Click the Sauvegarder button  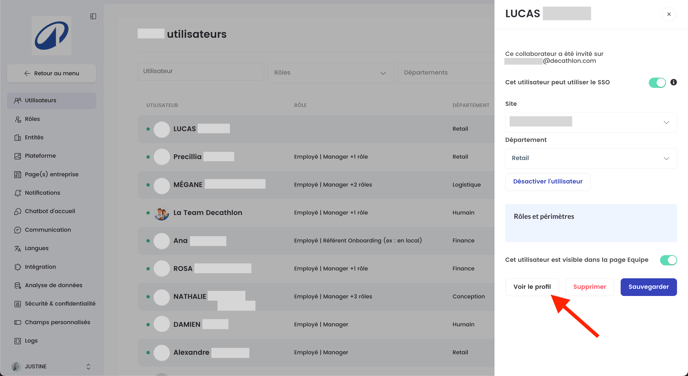(649, 287)
